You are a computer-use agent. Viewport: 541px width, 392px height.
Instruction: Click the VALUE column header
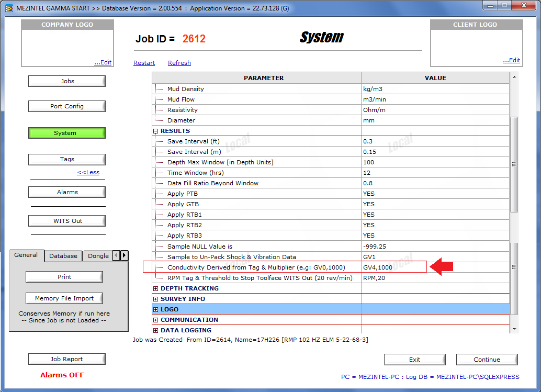point(435,78)
